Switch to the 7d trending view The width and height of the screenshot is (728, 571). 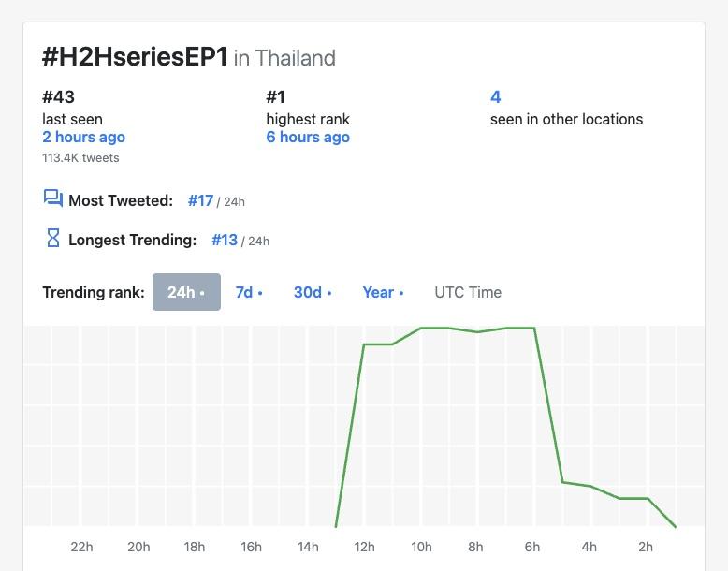[248, 292]
